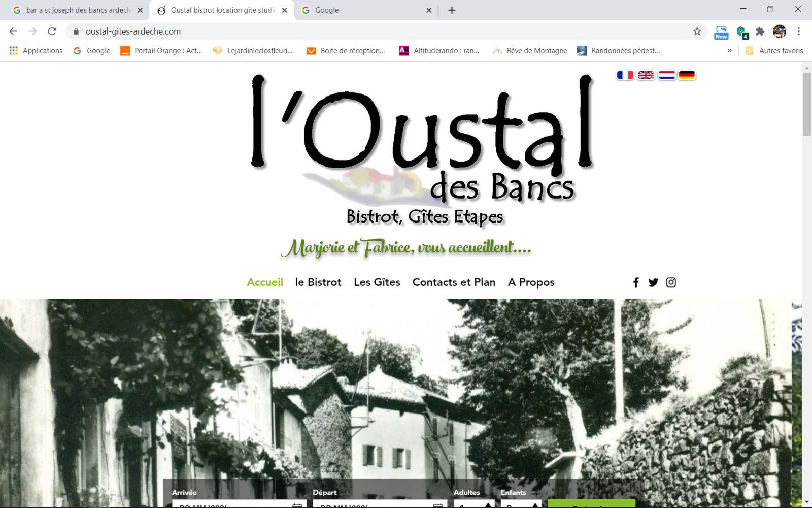Go to Accueil menu item
Image resolution: width=812 pixels, height=508 pixels.
tap(265, 282)
